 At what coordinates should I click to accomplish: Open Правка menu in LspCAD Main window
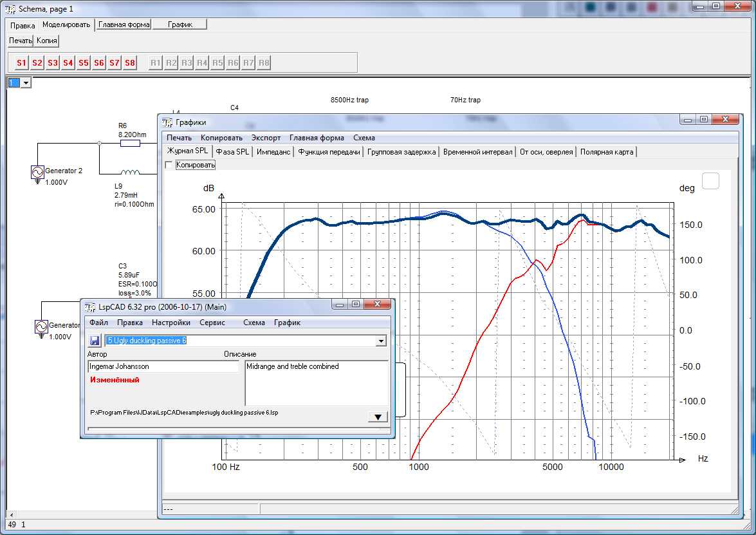[x=130, y=323]
